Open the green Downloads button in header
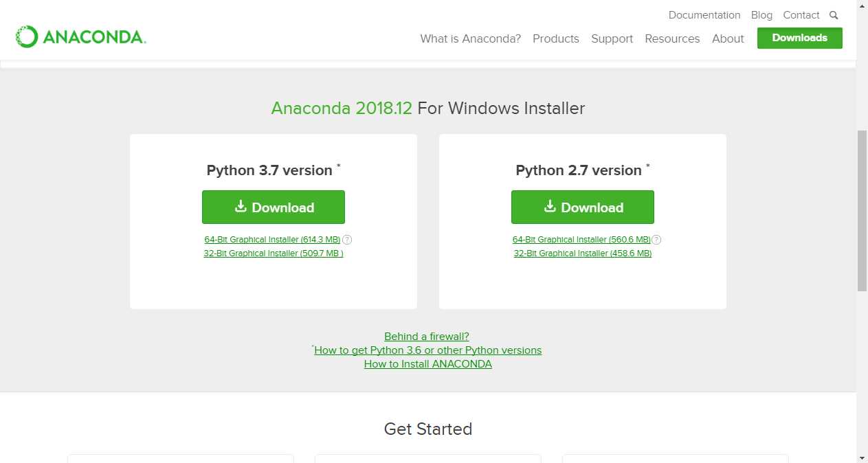The width and height of the screenshot is (868, 463). [800, 38]
